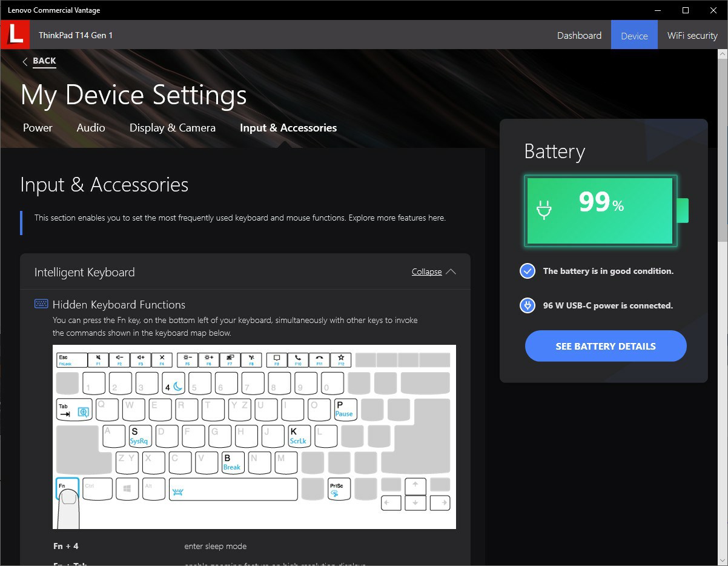Viewport: 728px width, 566px height.
Task: Click the 'Hidden Keyboard Functions' heading
Action: pyautogui.click(x=119, y=305)
